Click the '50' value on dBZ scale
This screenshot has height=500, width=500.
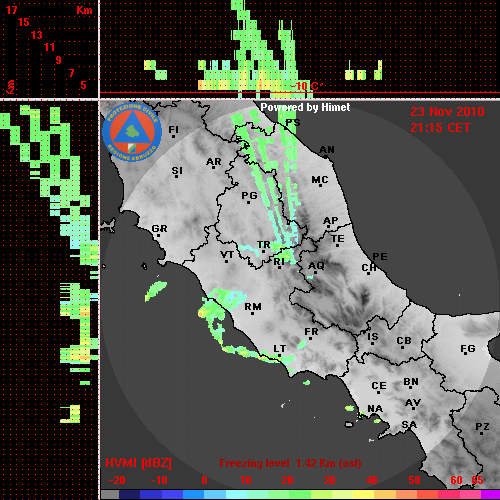(414, 480)
